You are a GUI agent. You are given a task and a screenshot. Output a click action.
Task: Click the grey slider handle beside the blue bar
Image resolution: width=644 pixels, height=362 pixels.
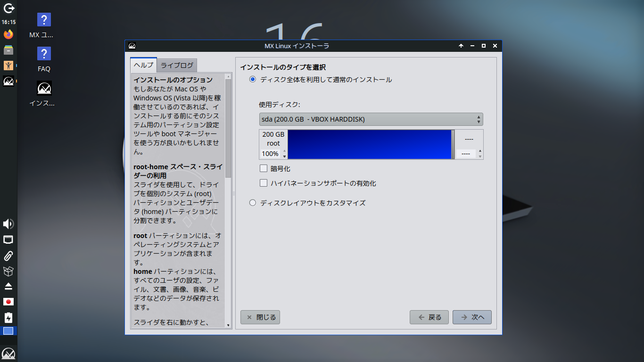[x=453, y=144]
